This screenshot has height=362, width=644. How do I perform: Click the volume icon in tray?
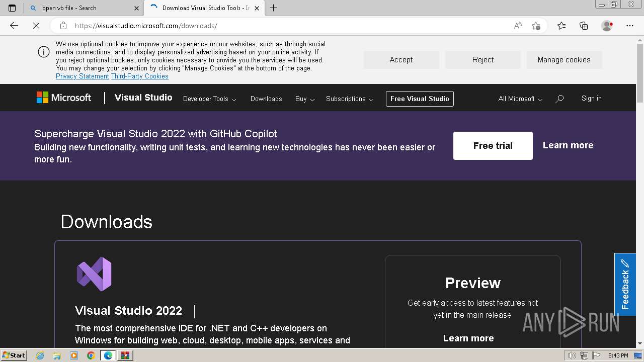click(x=573, y=355)
